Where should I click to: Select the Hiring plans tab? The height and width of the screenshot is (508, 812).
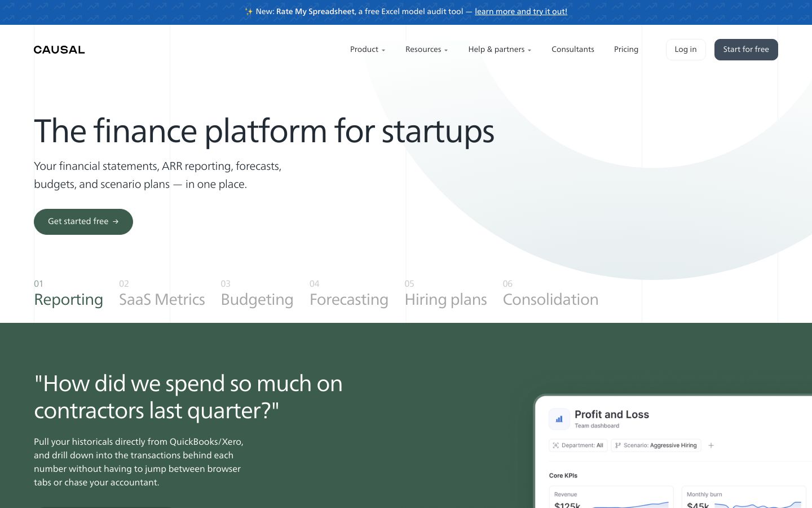(445, 293)
